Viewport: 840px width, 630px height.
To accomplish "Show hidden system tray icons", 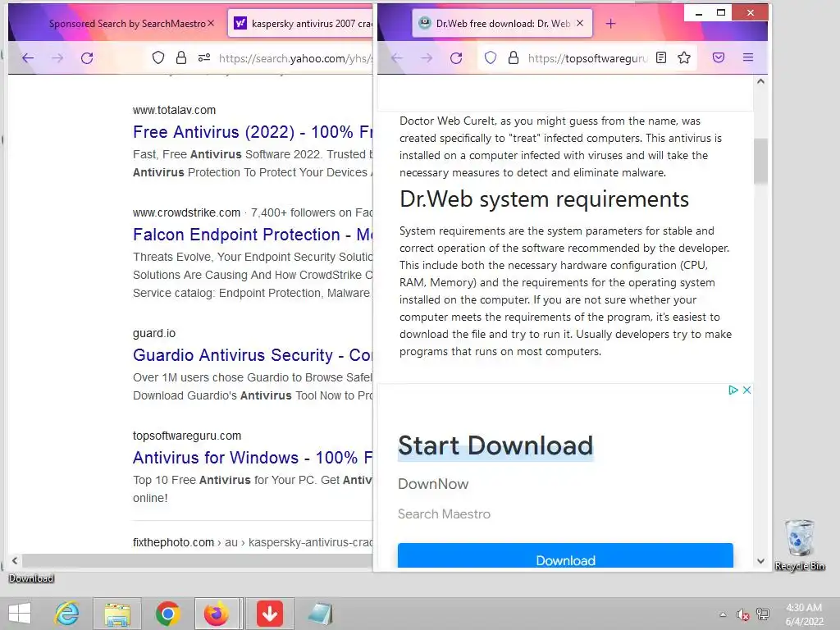I will (x=723, y=614).
